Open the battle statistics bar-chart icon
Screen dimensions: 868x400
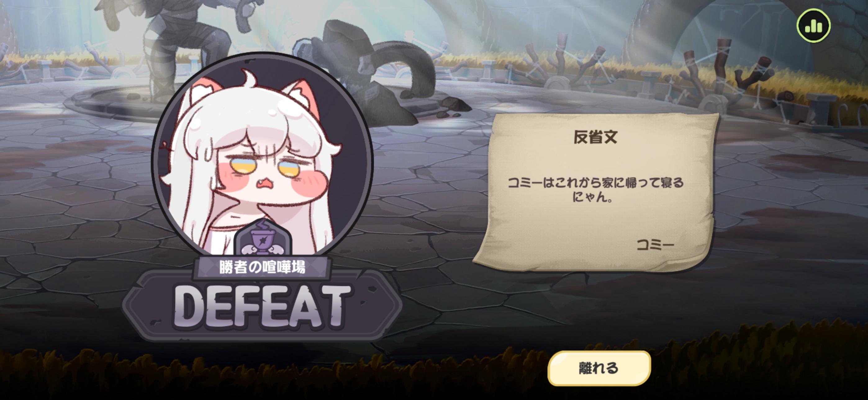[x=813, y=26]
